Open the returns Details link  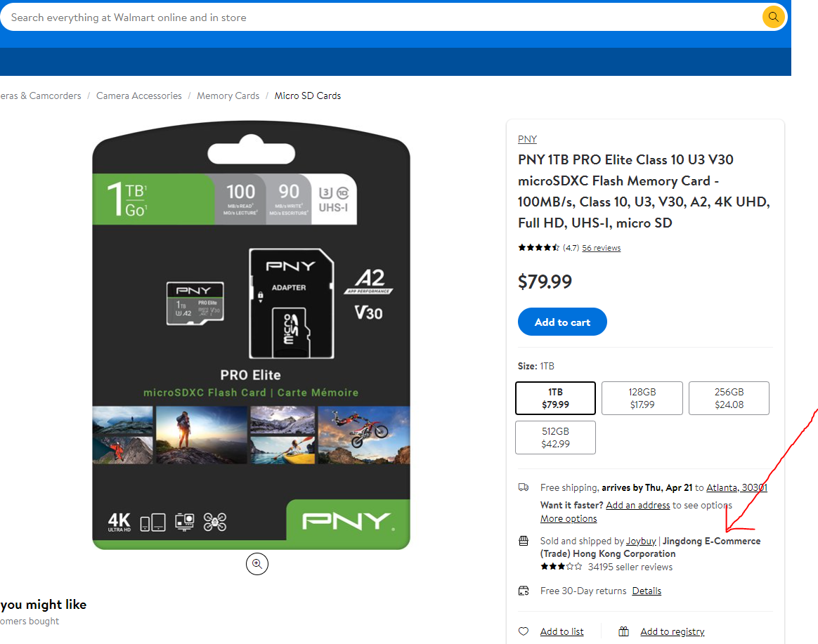(647, 591)
